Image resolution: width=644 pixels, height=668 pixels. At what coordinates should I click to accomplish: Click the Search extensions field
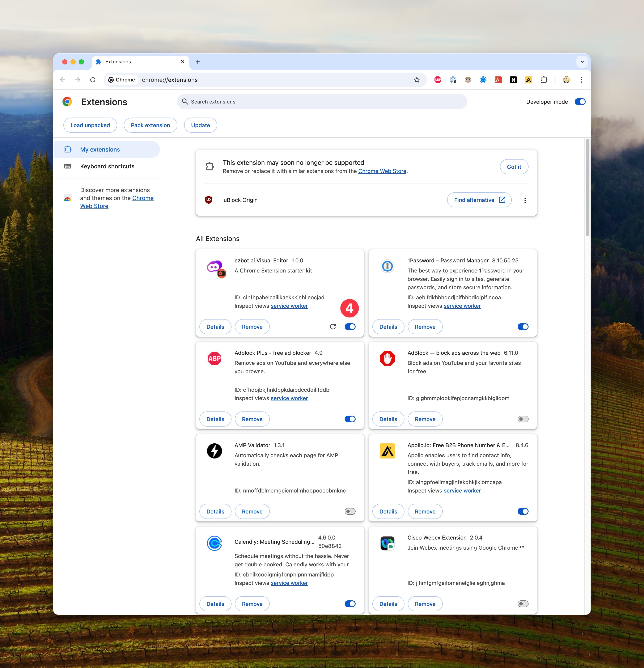pyautogui.click(x=322, y=102)
